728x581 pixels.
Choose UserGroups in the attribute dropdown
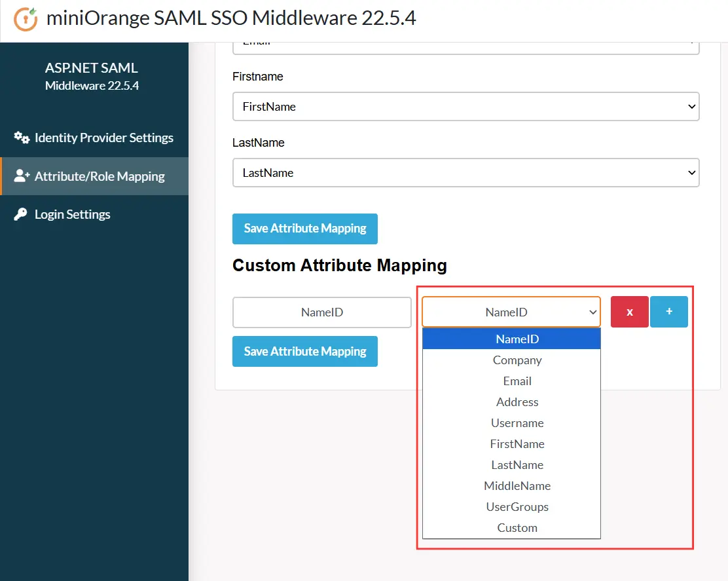click(x=517, y=506)
